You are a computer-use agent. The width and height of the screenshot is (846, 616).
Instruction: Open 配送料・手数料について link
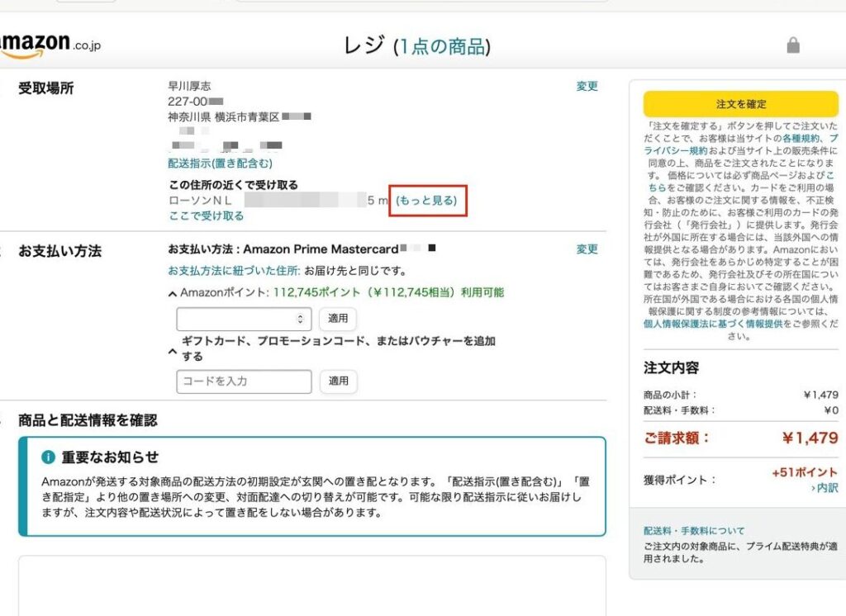pyautogui.click(x=694, y=531)
